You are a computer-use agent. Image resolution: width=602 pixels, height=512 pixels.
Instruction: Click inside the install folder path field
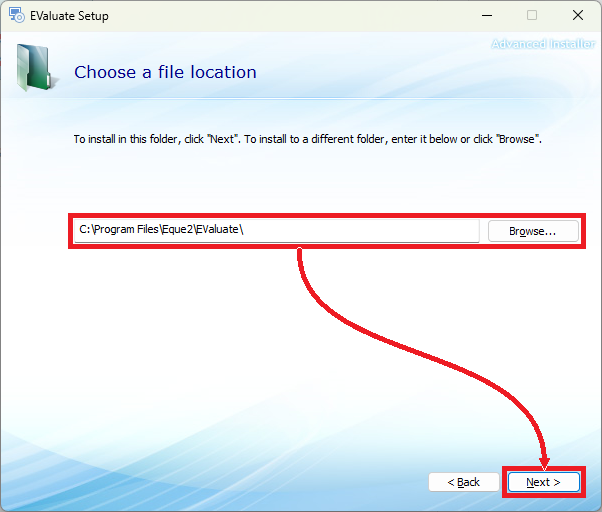[350, 230]
